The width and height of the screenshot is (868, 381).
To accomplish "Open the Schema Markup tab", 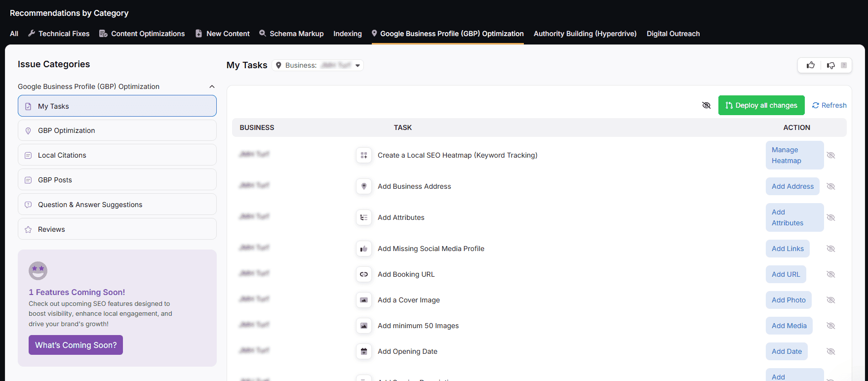I will click(x=291, y=34).
